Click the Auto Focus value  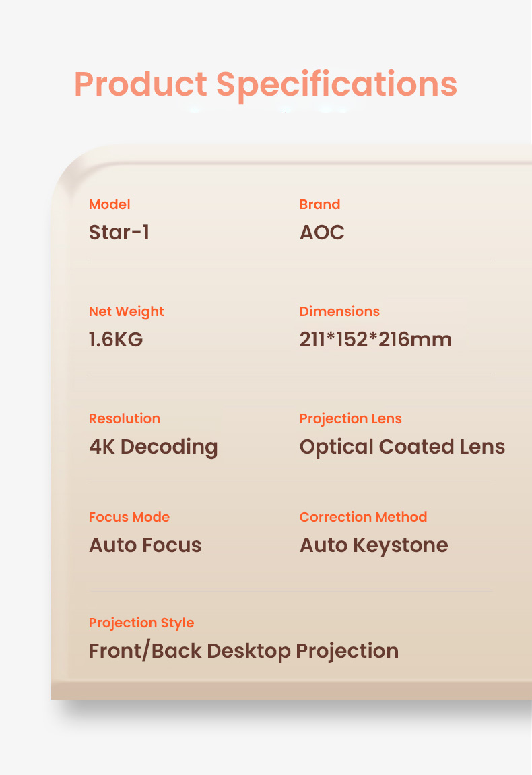click(x=145, y=545)
